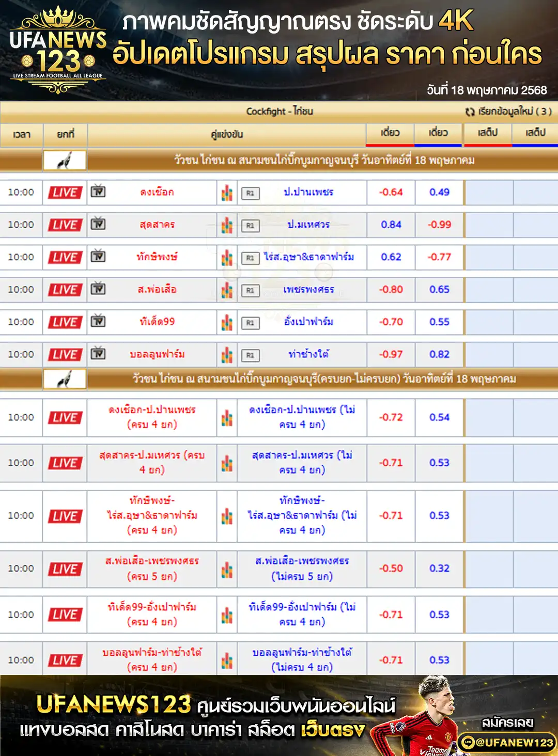Select odds -0.72 for ดงเชือก-ป.ปานเพชร (ครบ 4 ยก)

[391, 417]
